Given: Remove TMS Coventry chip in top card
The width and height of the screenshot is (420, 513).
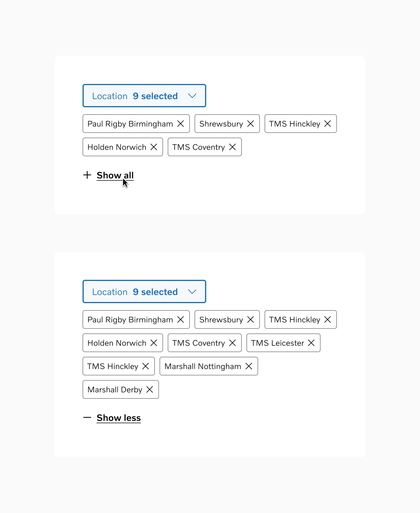Looking at the screenshot, I should click(x=232, y=147).
